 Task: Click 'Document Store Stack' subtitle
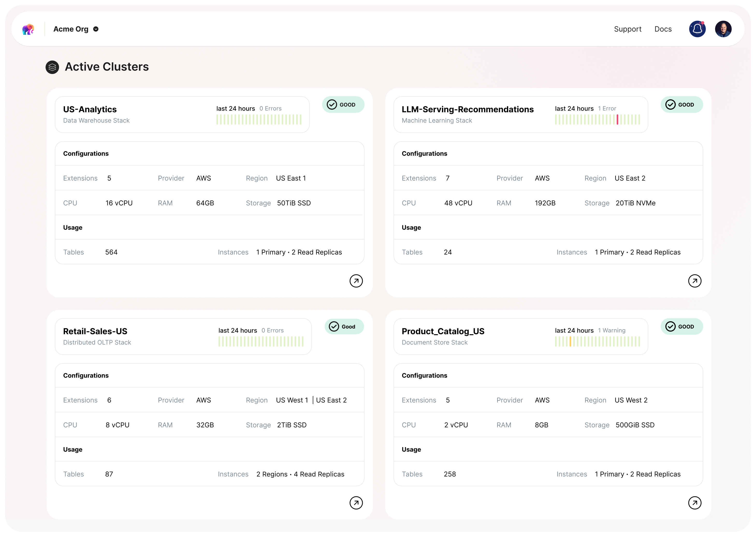434,342
